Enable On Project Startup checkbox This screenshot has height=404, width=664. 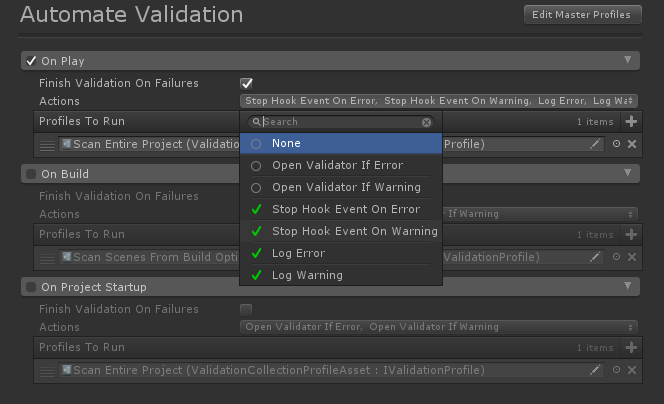(31, 287)
